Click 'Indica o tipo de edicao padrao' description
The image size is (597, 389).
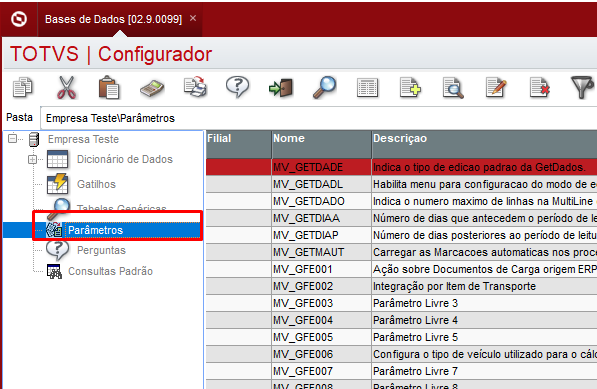pos(479,167)
